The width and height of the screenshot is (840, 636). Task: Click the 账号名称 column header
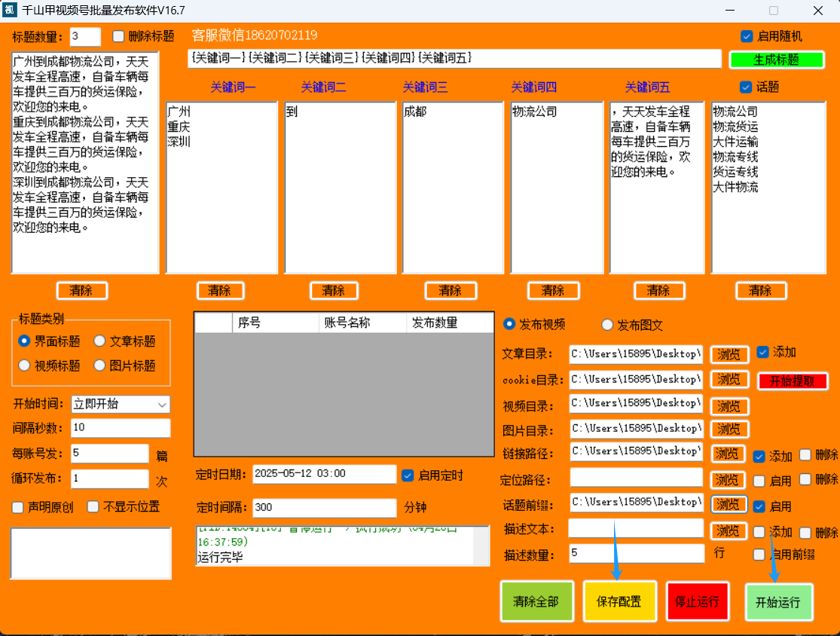(x=362, y=323)
